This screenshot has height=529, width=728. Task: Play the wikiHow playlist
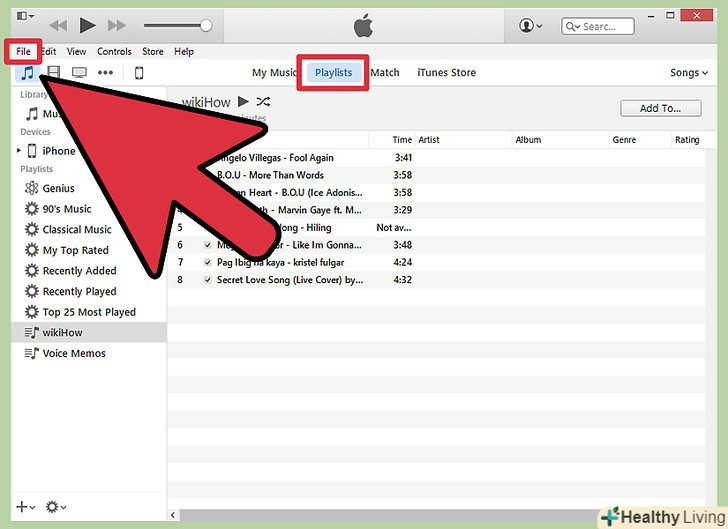pos(243,101)
